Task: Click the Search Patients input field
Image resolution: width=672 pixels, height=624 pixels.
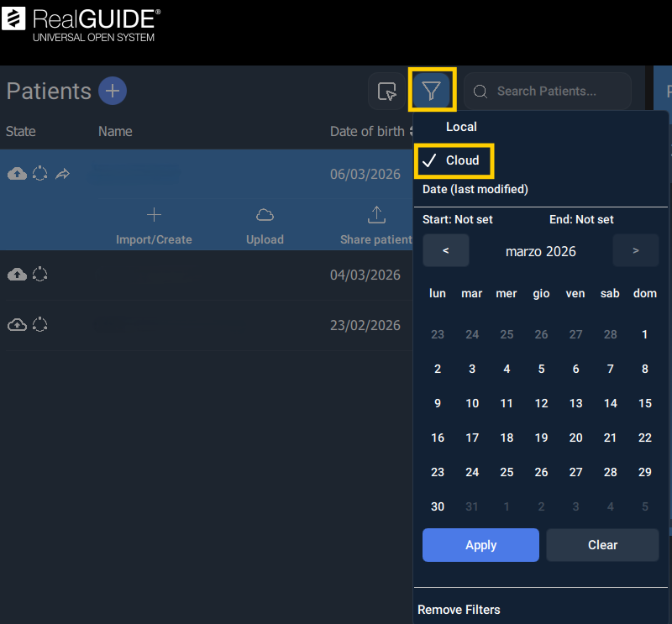Action: [554, 91]
